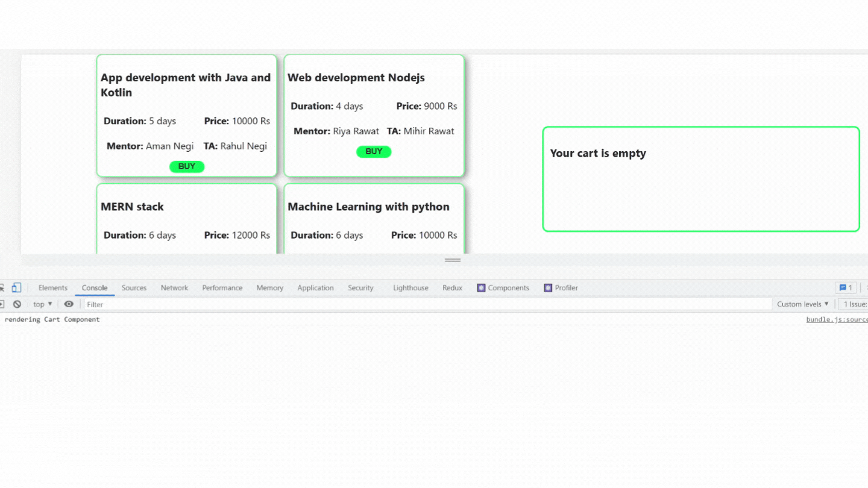Switch to the Elements tab

click(53, 288)
